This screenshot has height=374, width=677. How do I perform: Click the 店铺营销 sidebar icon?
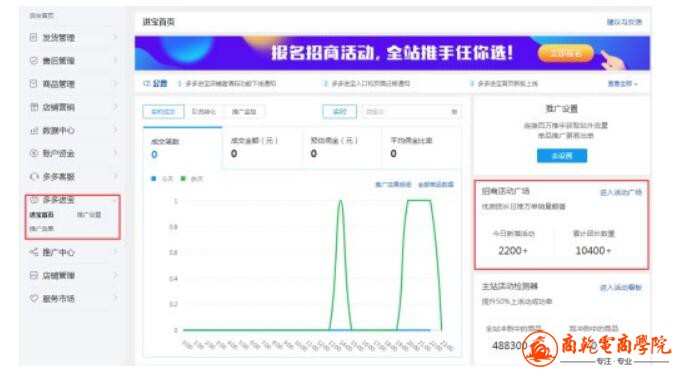33,107
